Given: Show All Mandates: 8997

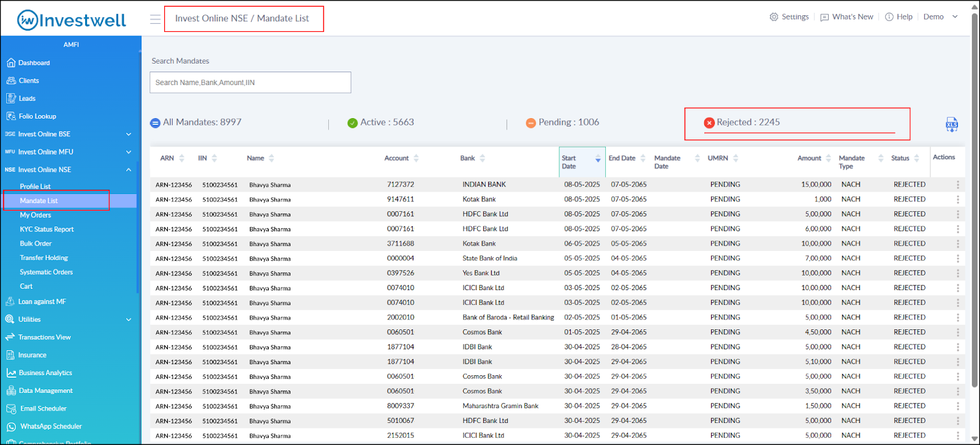Looking at the screenshot, I should (196, 122).
